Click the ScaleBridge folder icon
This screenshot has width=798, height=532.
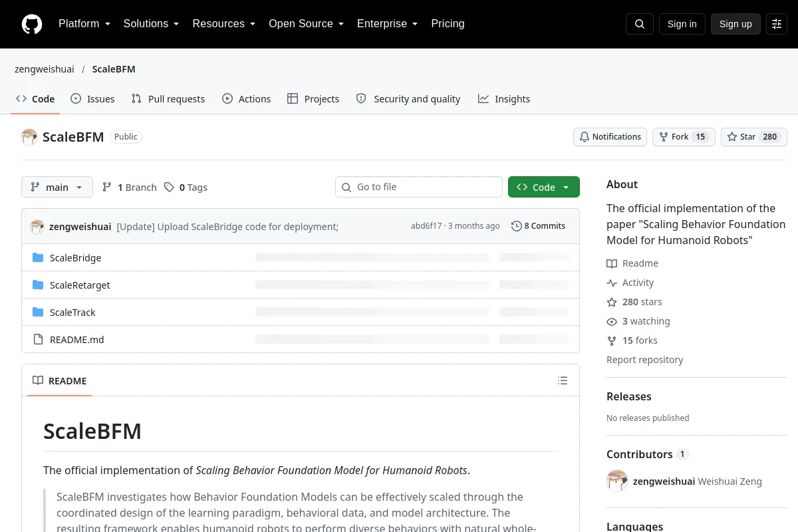(38, 258)
